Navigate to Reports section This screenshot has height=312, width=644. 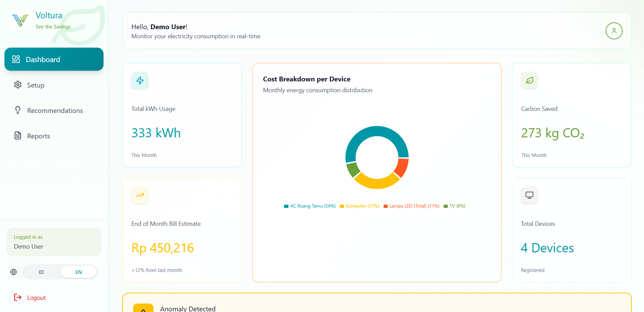pyautogui.click(x=38, y=136)
